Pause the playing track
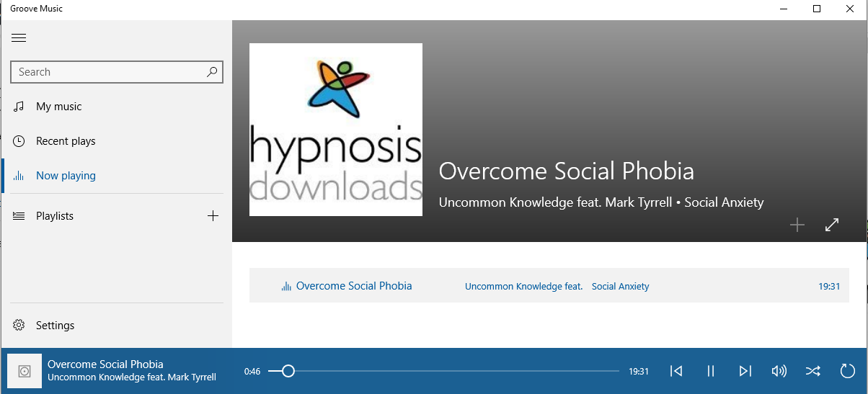Screen dimensions: 868x394 [710, 371]
